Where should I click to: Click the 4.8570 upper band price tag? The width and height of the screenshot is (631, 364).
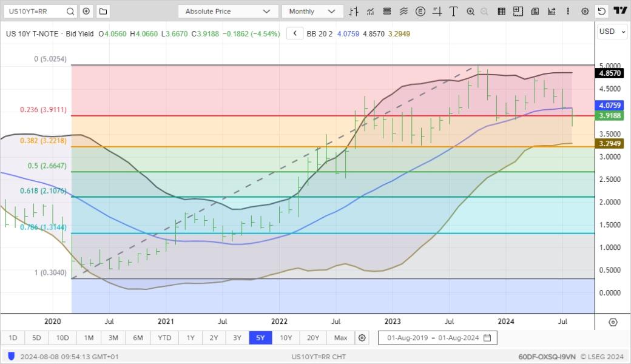[610, 73]
